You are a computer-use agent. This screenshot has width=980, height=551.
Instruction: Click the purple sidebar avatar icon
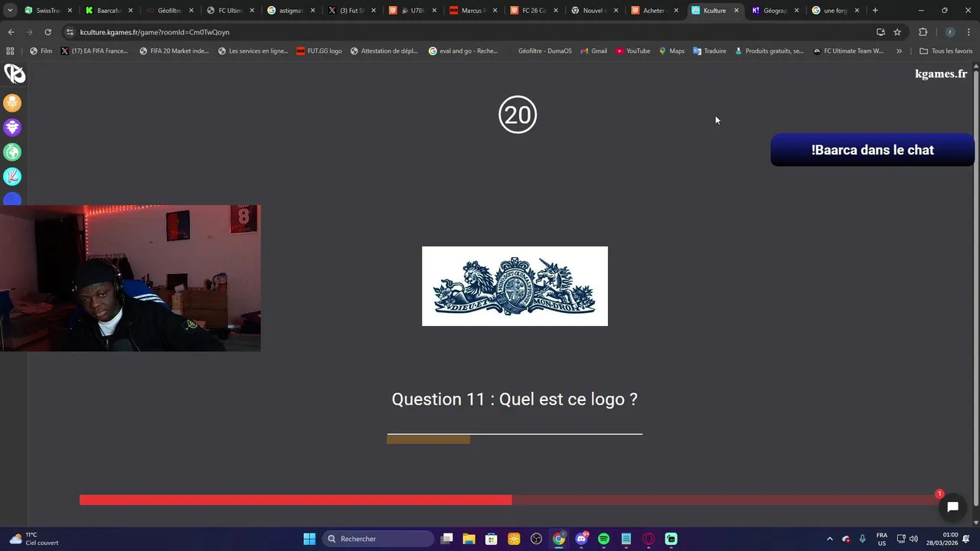(12, 127)
